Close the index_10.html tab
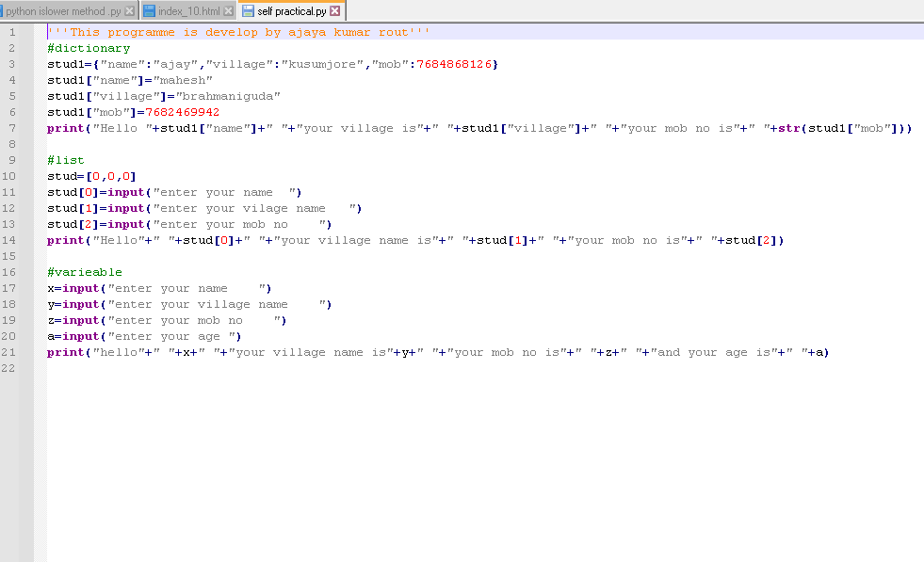Image resolution: width=924 pixels, height=562 pixels. pyautogui.click(x=228, y=10)
